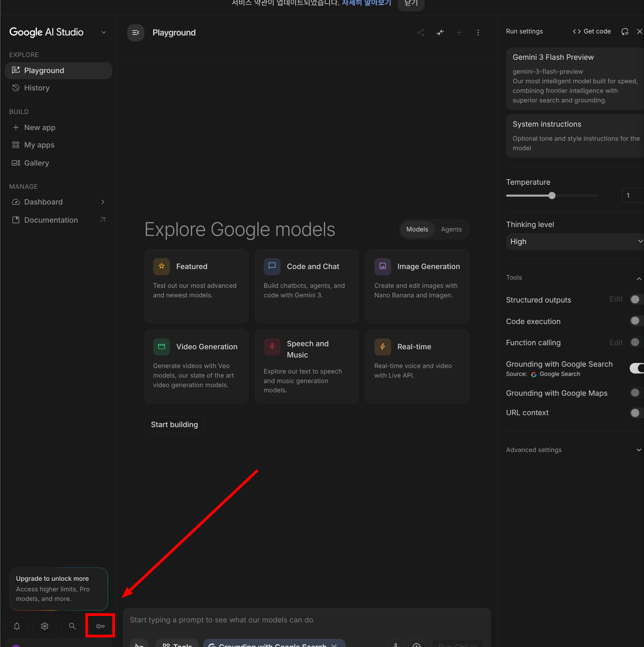Enable Grounding with Google Maps toggle
644x647 pixels.
coord(636,393)
